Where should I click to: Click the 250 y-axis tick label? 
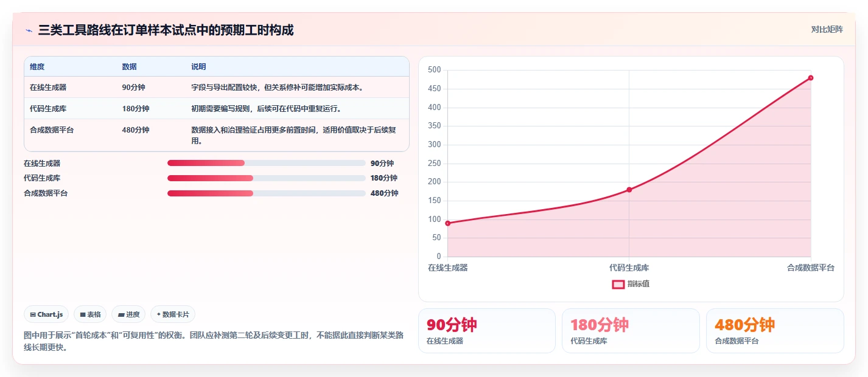click(434, 164)
